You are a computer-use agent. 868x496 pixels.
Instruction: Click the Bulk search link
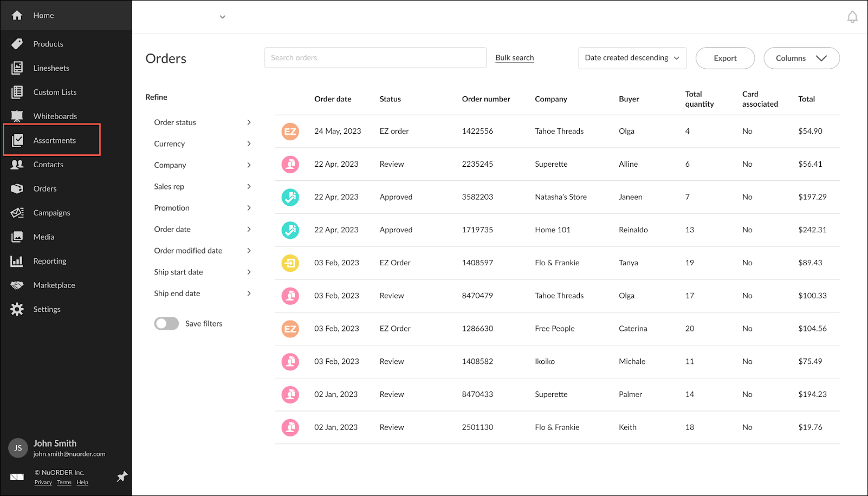[515, 58]
